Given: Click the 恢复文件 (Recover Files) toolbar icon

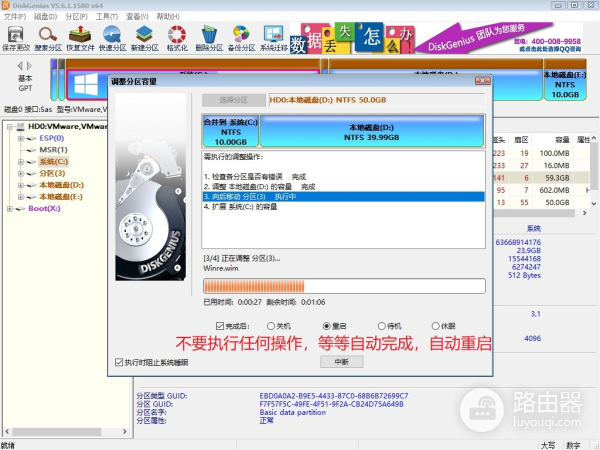Looking at the screenshot, I should [80, 38].
